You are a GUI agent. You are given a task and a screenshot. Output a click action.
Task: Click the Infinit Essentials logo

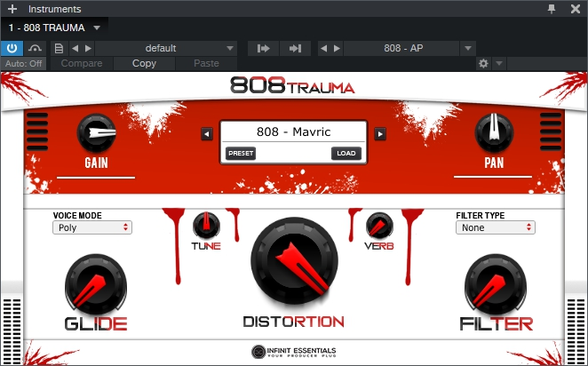[x=294, y=352]
